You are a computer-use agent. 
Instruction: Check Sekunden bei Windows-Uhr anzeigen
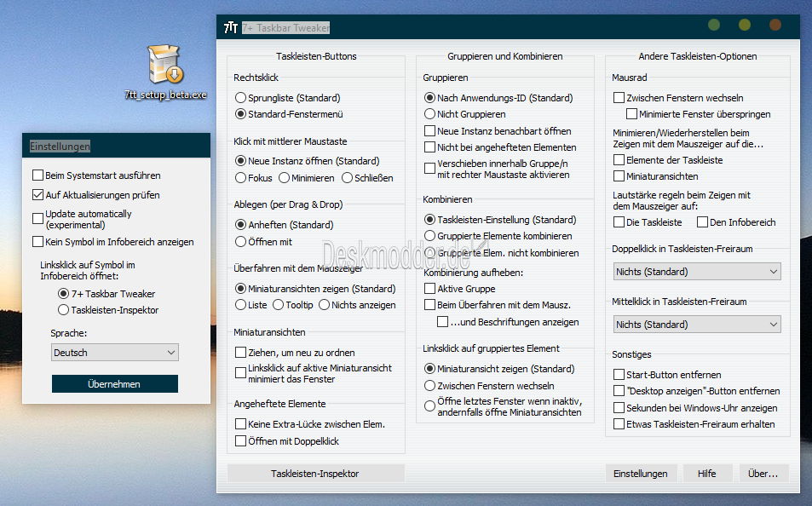click(x=619, y=407)
